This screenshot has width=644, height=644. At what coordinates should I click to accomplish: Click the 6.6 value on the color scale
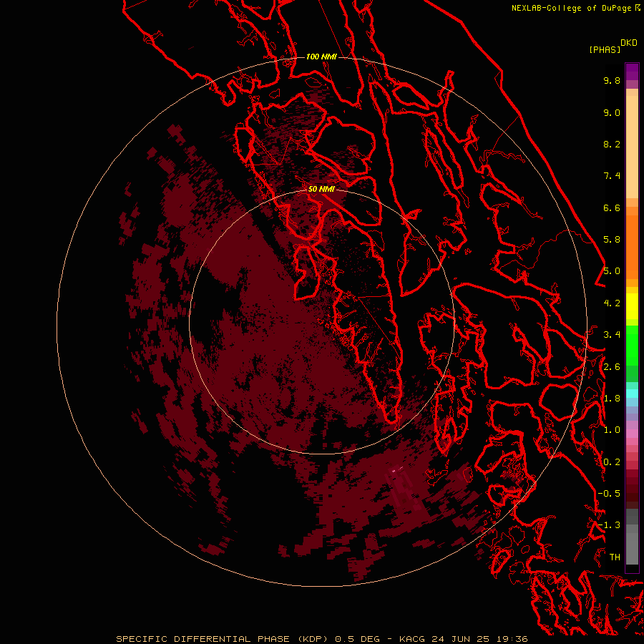(x=612, y=208)
